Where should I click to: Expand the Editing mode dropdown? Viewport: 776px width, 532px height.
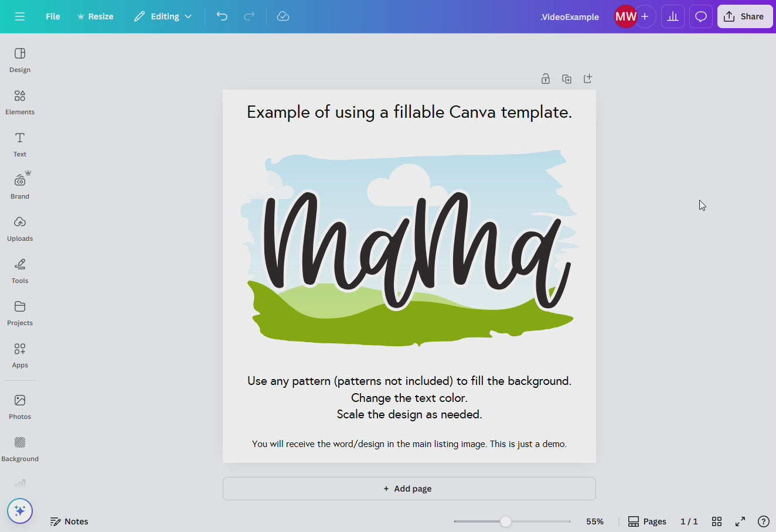point(163,16)
